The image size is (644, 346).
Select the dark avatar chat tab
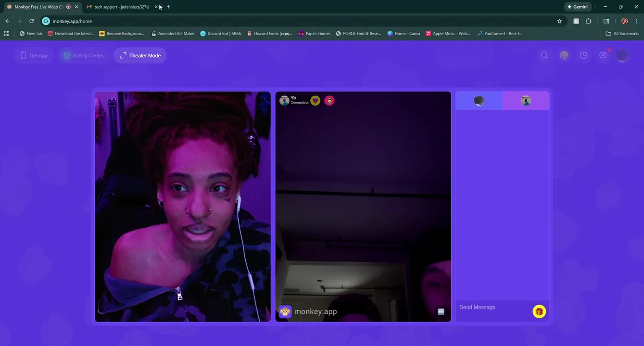(479, 100)
